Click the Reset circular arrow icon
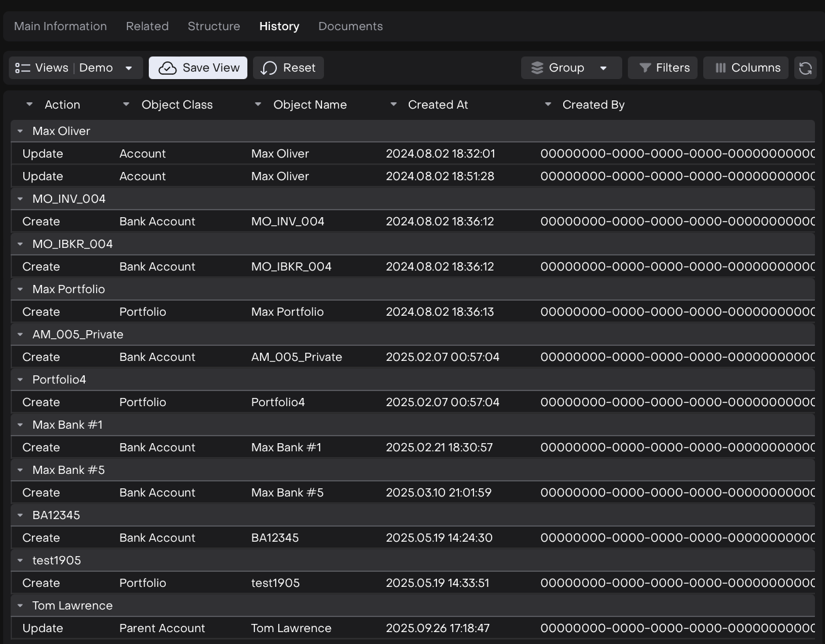The height and width of the screenshot is (644, 825). (269, 68)
